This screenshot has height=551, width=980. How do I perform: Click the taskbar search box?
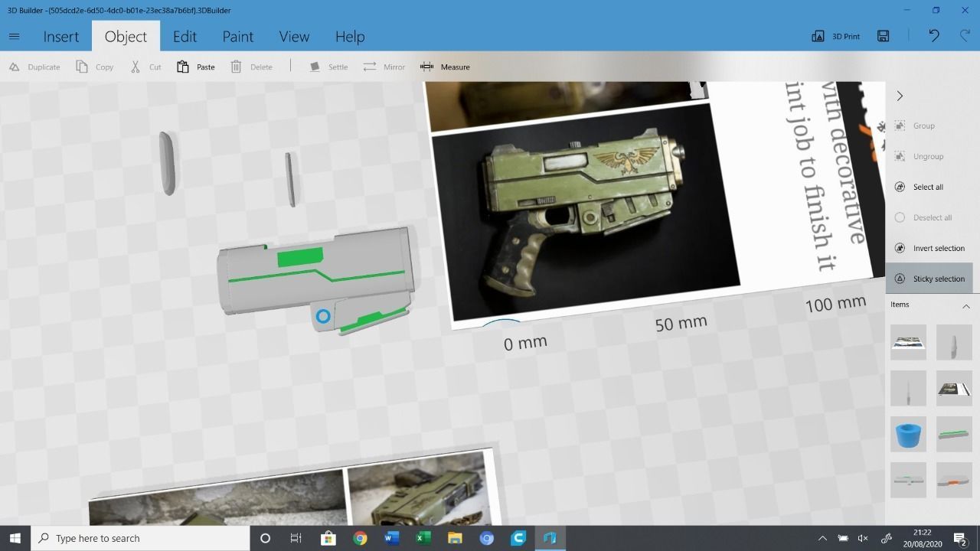point(140,538)
